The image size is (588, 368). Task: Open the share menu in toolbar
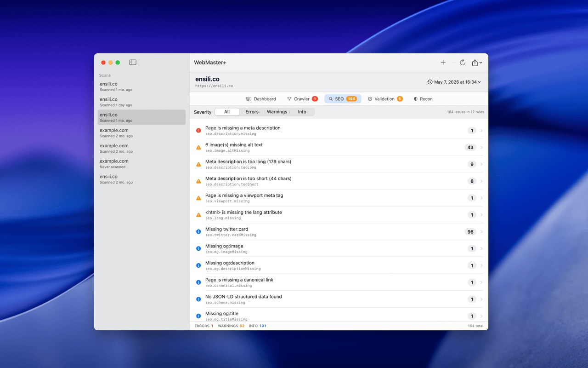477,63
